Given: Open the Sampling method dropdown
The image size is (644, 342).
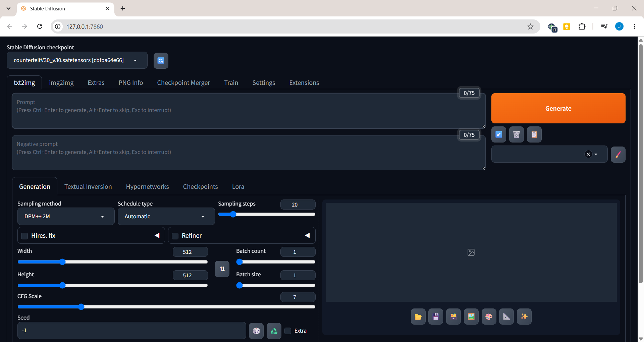Looking at the screenshot, I should pos(66,216).
